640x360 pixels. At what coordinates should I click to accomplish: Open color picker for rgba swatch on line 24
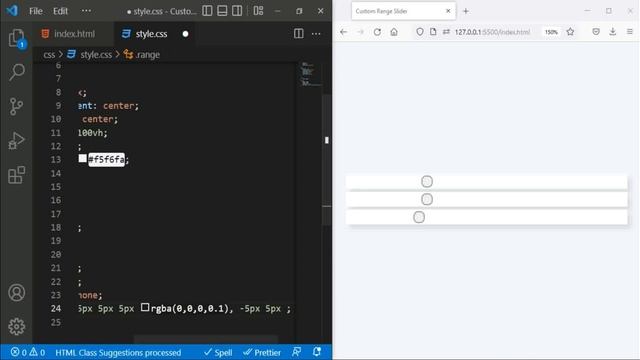[x=145, y=307]
